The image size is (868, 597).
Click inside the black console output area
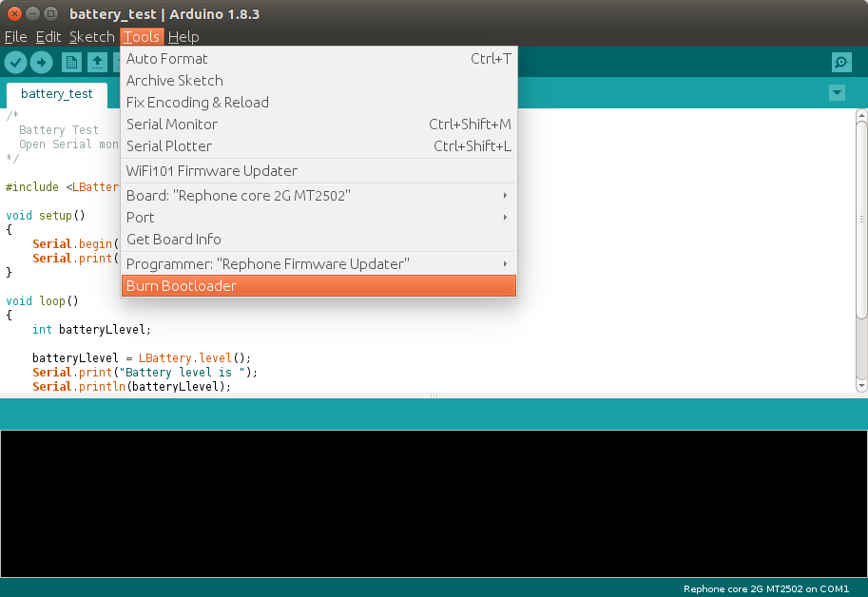(x=434, y=504)
